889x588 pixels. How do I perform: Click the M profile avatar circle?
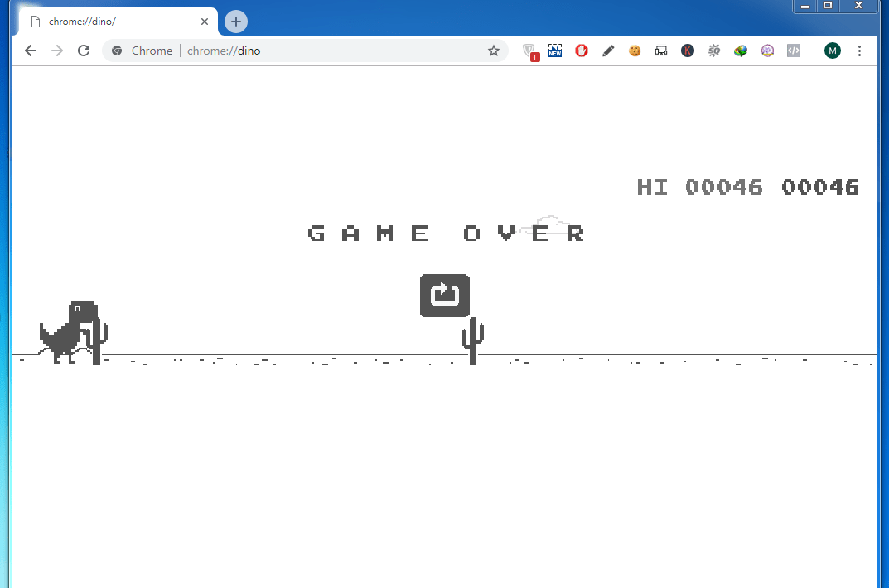click(833, 51)
